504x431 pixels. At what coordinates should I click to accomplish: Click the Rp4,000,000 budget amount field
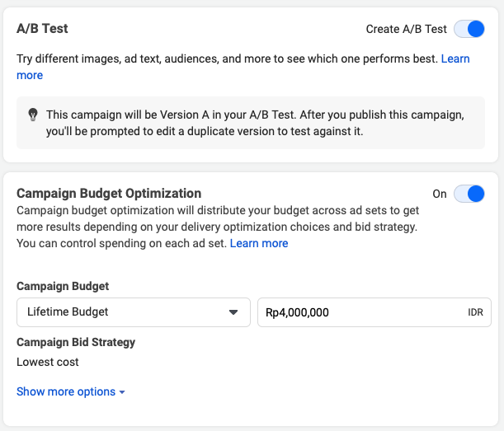374,312
